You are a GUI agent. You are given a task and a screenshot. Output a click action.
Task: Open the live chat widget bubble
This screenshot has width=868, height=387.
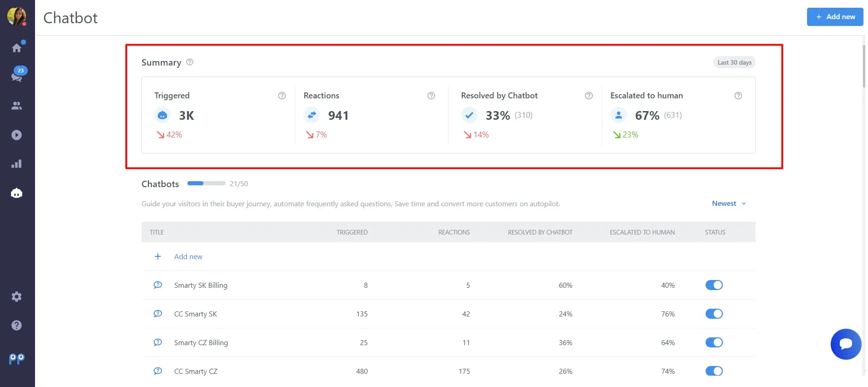pos(846,344)
